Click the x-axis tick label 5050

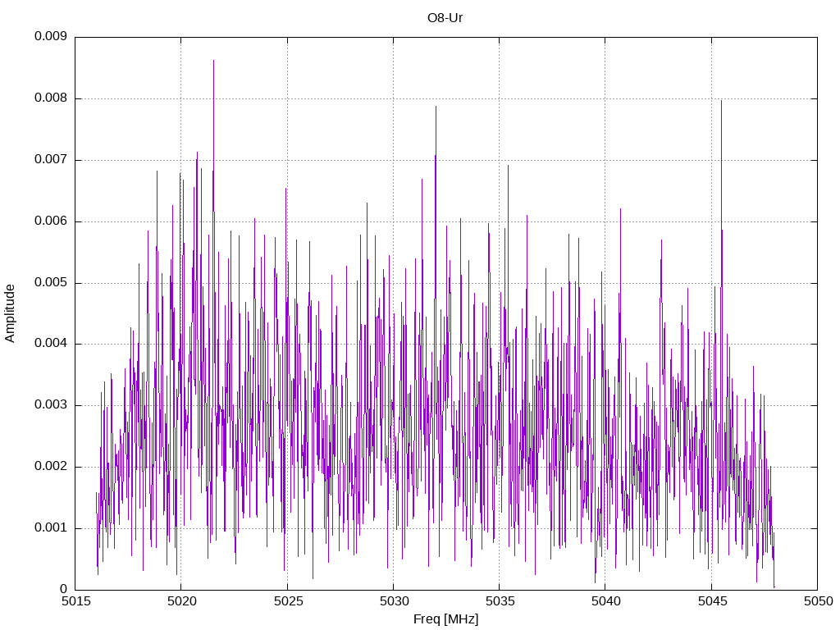click(x=818, y=601)
